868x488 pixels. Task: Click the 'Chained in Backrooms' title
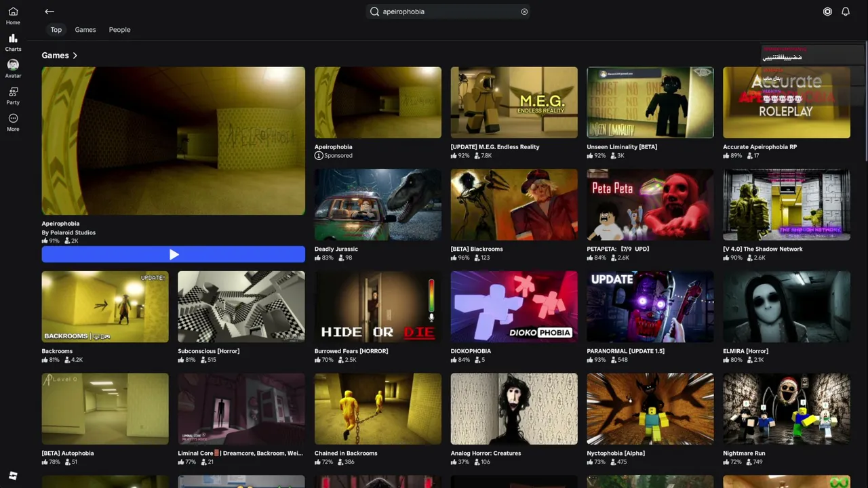346,453
